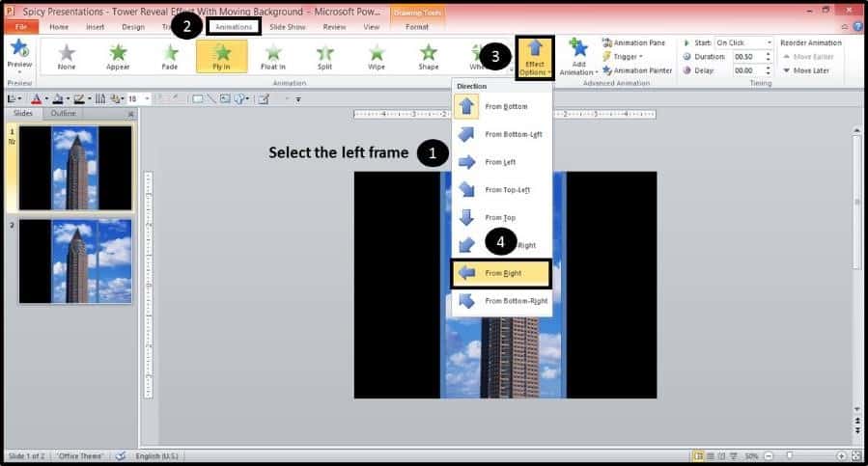Select the Fly In animation
Viewport: 868px width, 466px height.
pyautogui.click(x=221, y=57)
